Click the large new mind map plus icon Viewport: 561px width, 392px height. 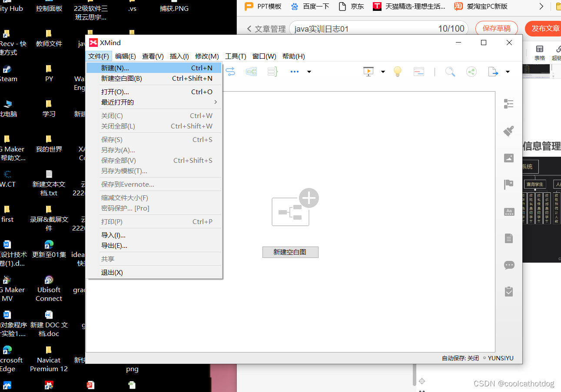pyautogui.click(x=295, y=208)
